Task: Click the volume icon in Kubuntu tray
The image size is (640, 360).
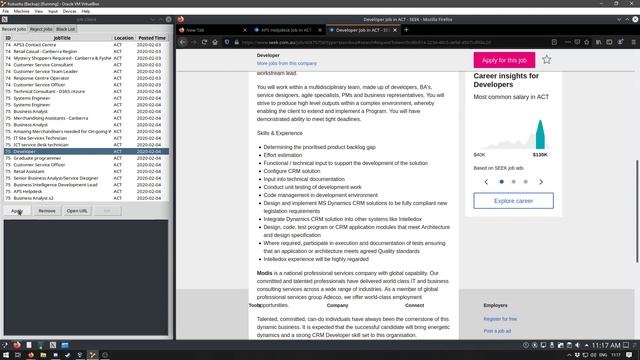Action: 578,345
